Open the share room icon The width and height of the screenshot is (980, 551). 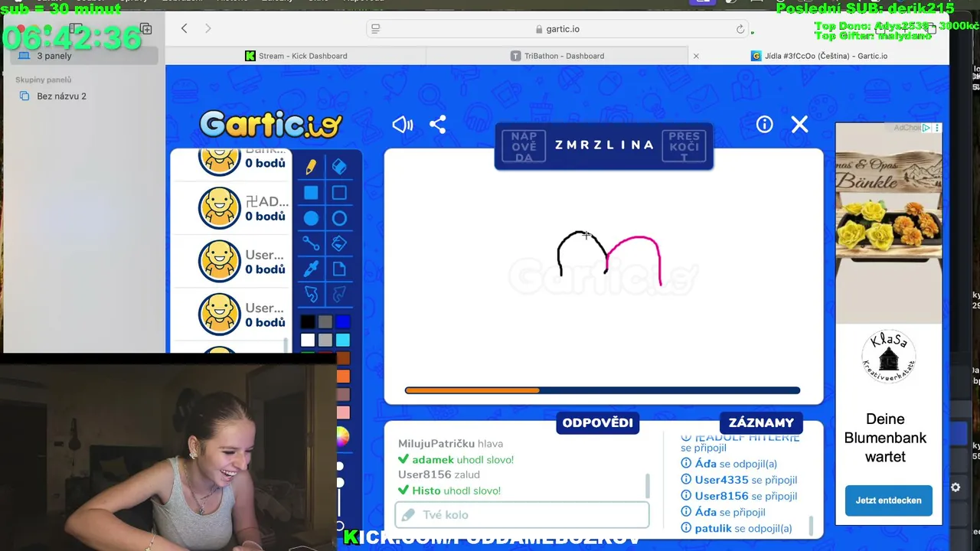tap(438, 125)
